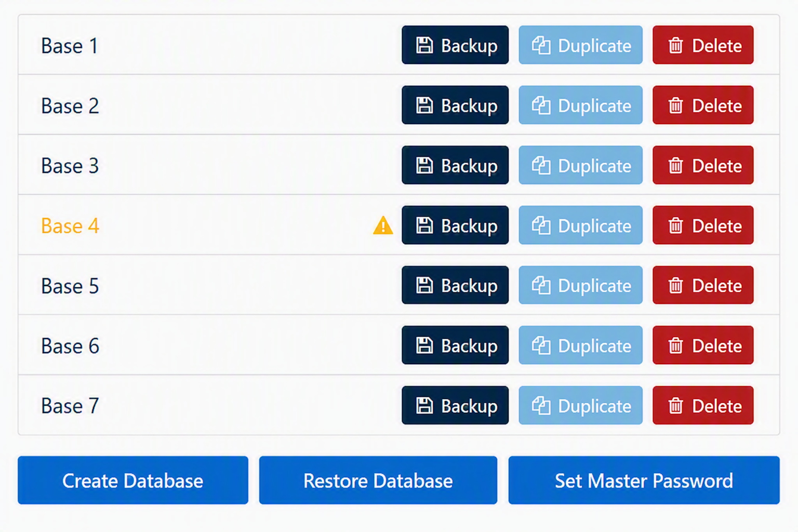Viewport: 798px width, 532px height.
Task: Open the Base 1 database name
Action: pyautogui.click(x=70, y=46)
